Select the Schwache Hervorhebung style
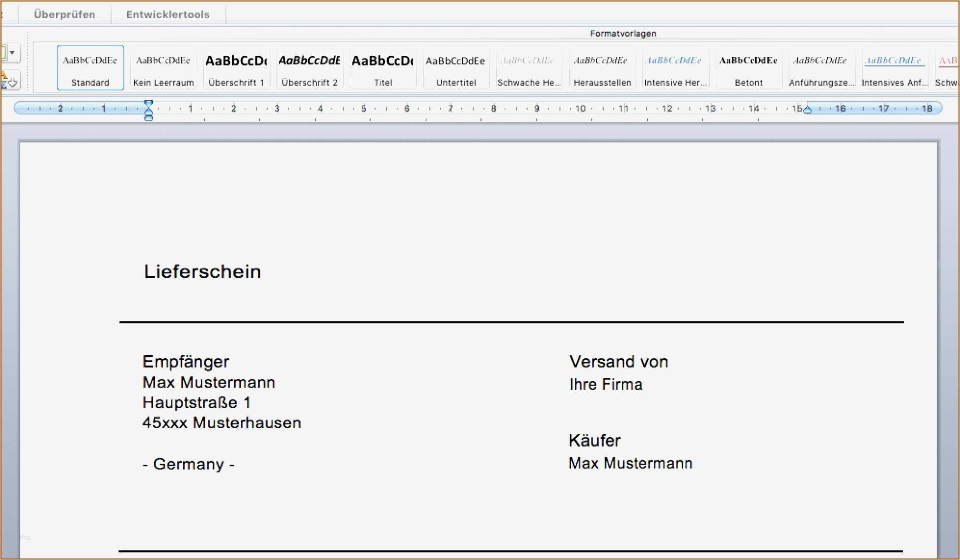 point(529,67)
